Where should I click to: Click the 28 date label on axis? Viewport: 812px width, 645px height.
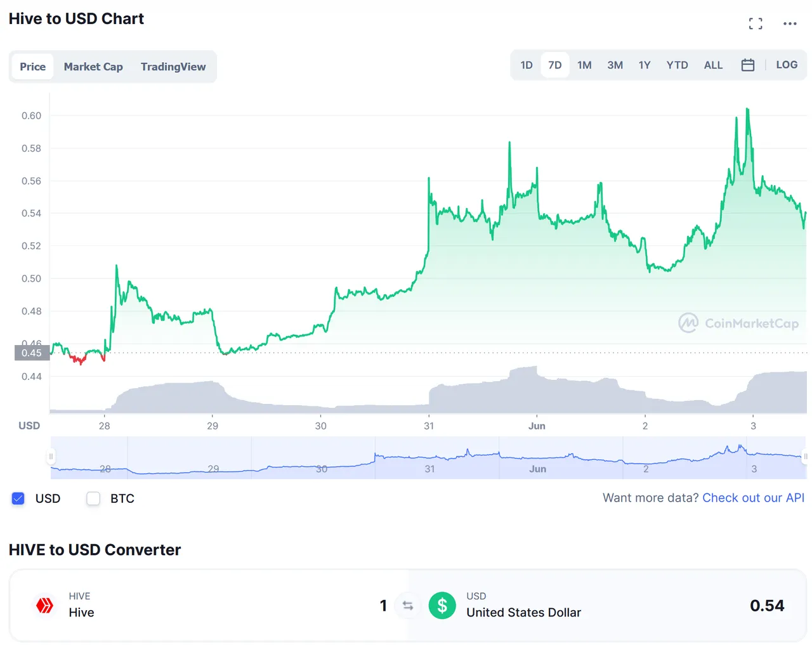104,426
